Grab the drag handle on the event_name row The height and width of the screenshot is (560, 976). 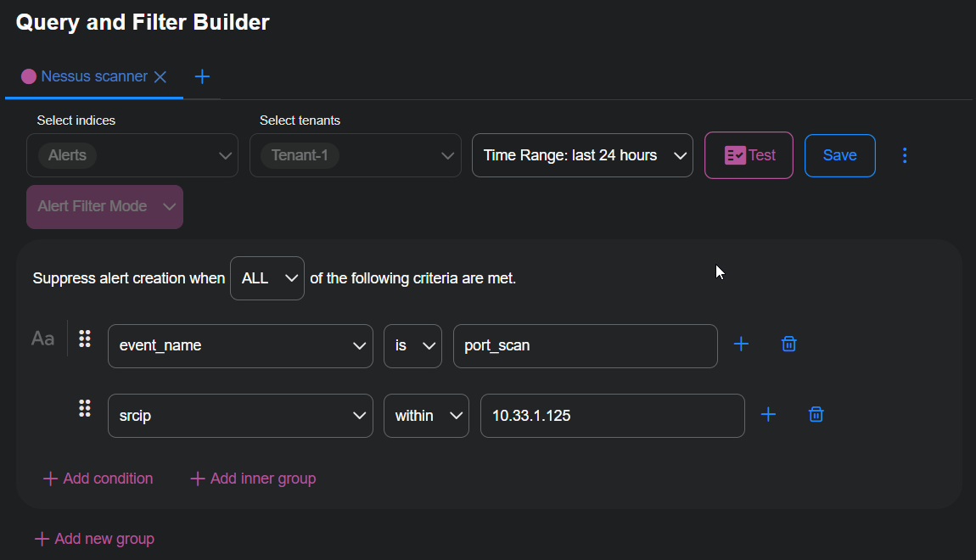(84, 339)
